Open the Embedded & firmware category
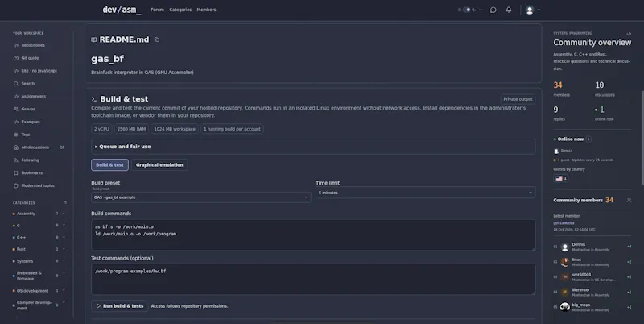 tap(29, 276)
